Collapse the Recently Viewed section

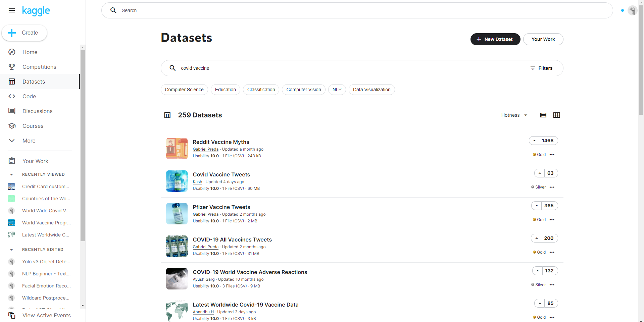coord(11,174)
